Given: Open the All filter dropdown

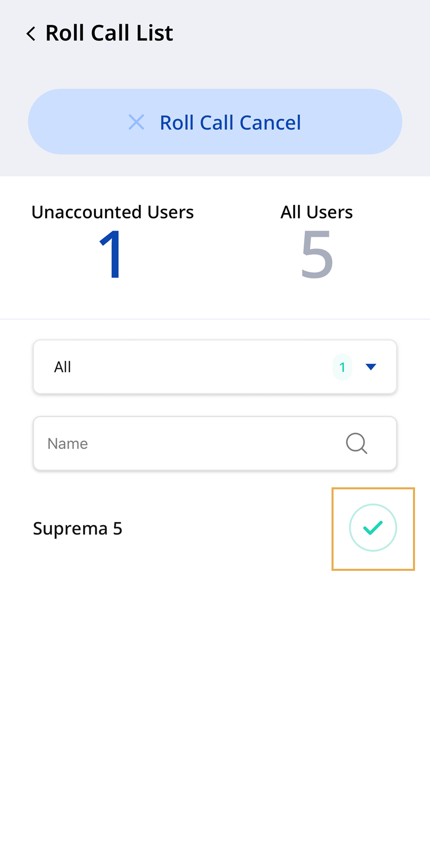Looking at the screenshot, I should (215, 367).
